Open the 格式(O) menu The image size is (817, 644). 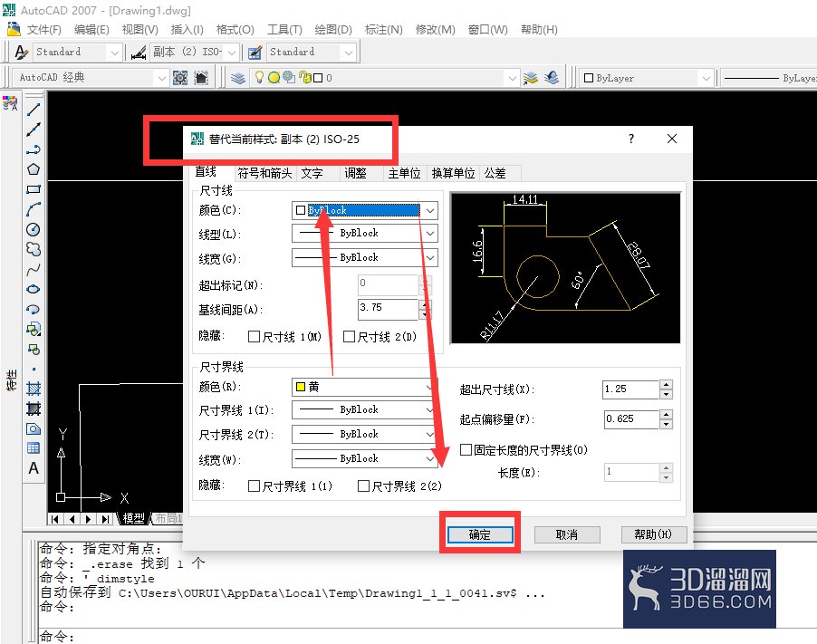(235, 30)
